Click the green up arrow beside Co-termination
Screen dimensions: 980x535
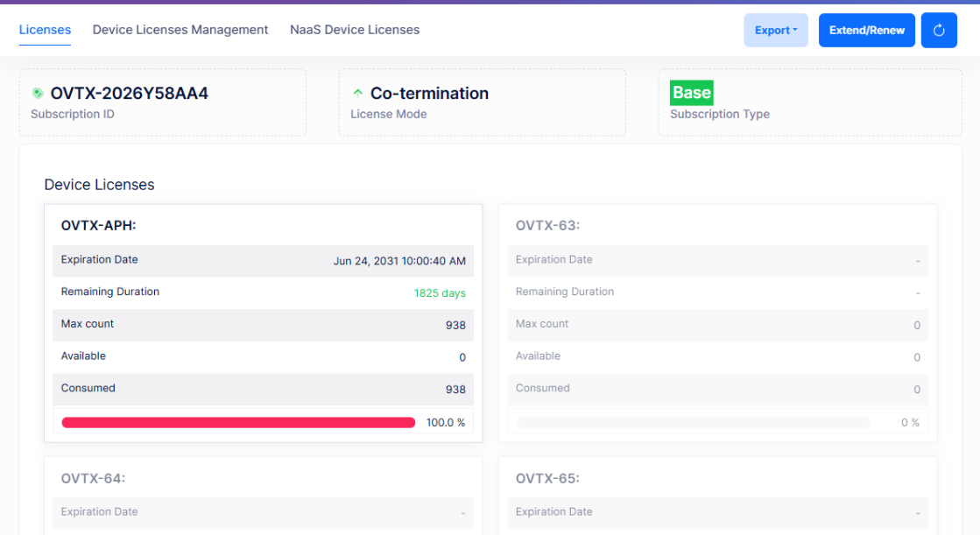coord(357,93)
